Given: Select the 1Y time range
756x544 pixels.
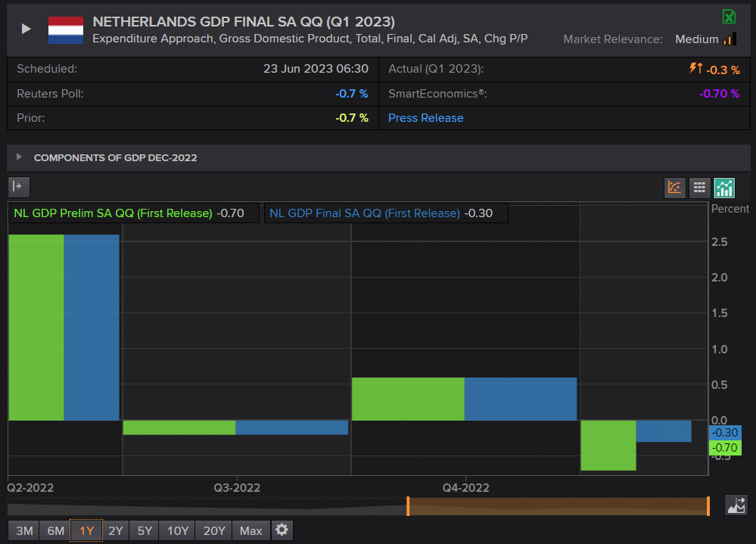Looking at the screenshot, I should [x=86, y=530].
